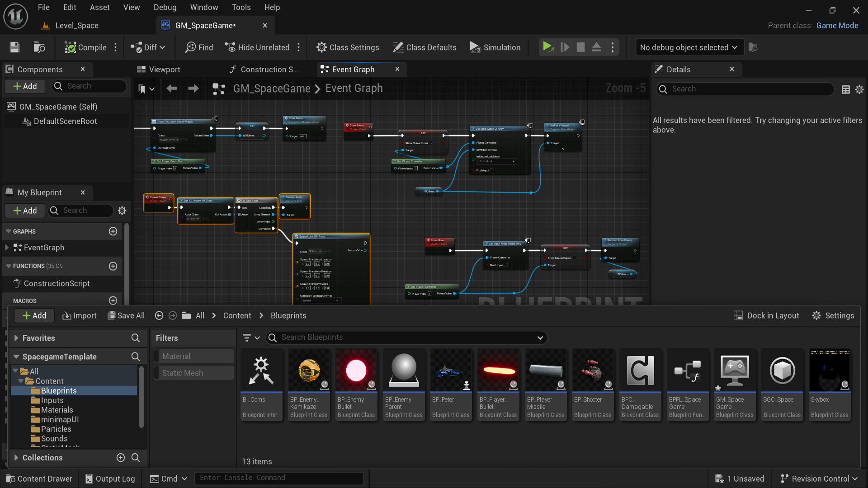868x488 pixels.
Task: Open Class Settings for the blueprint
Action: click(x=348, y=47)
